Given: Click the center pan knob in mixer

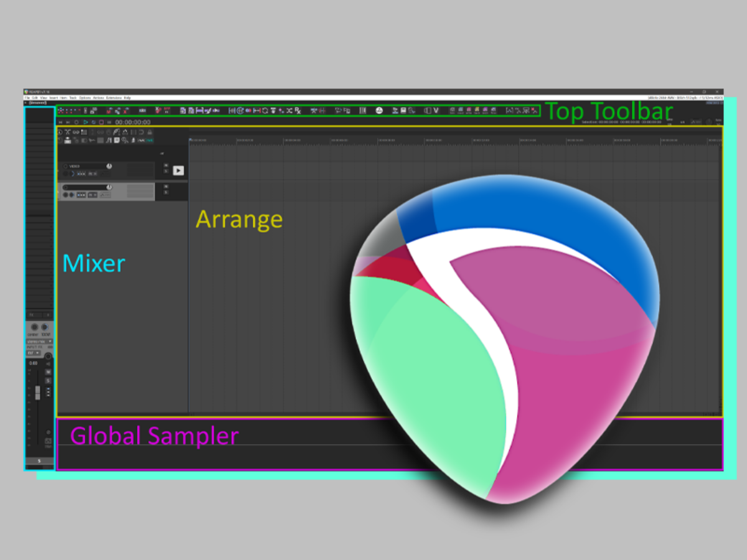Looking at the screenshot, I should tap(34, 327).
